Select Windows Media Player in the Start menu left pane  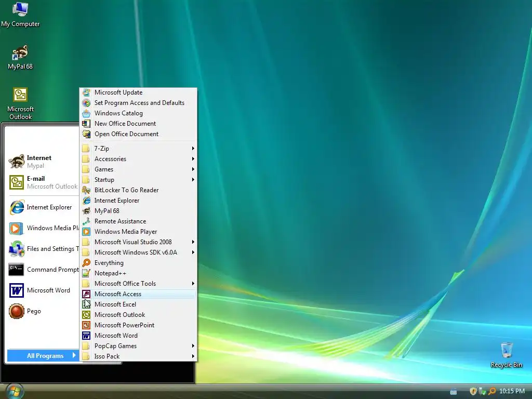tap(43, 228)
